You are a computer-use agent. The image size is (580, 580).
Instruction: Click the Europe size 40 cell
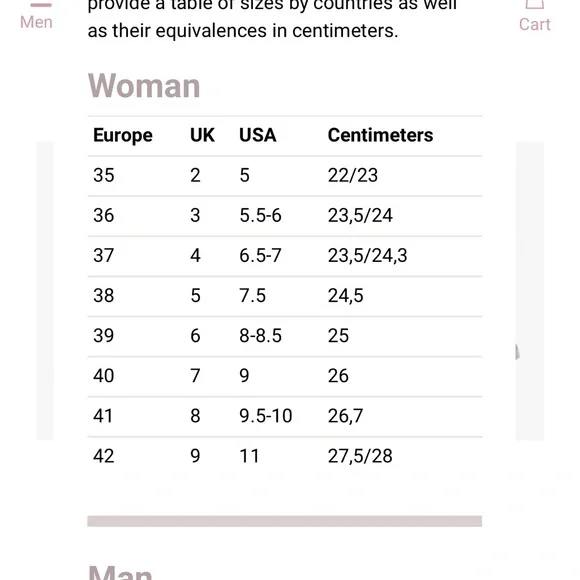click(x=104, y=376)
